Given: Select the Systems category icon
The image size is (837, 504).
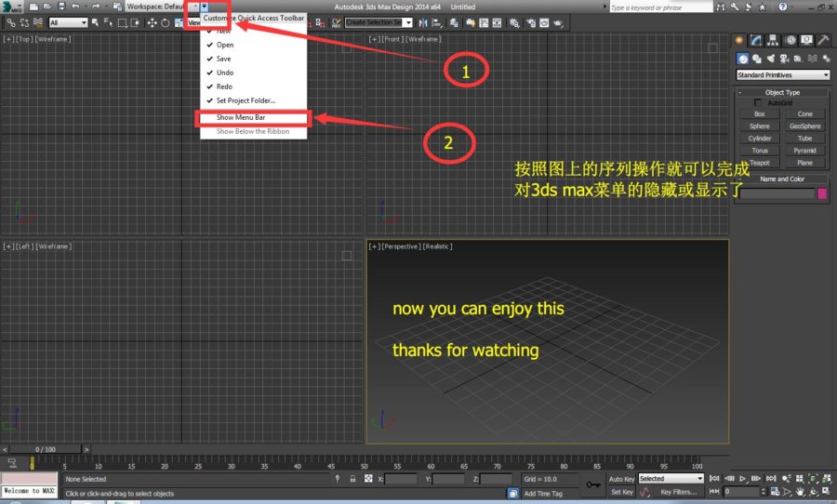Looking at the screenshot, I should 826,59.
